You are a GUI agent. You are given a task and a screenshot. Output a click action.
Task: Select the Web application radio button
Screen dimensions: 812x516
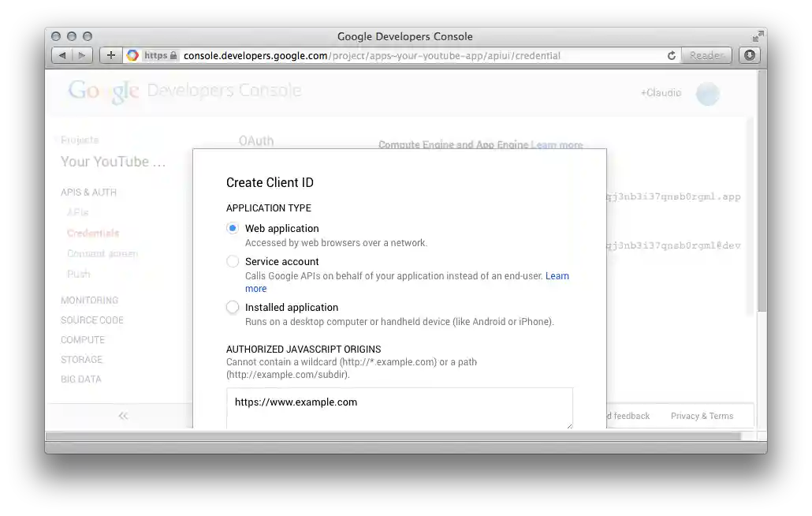[233, 227]
